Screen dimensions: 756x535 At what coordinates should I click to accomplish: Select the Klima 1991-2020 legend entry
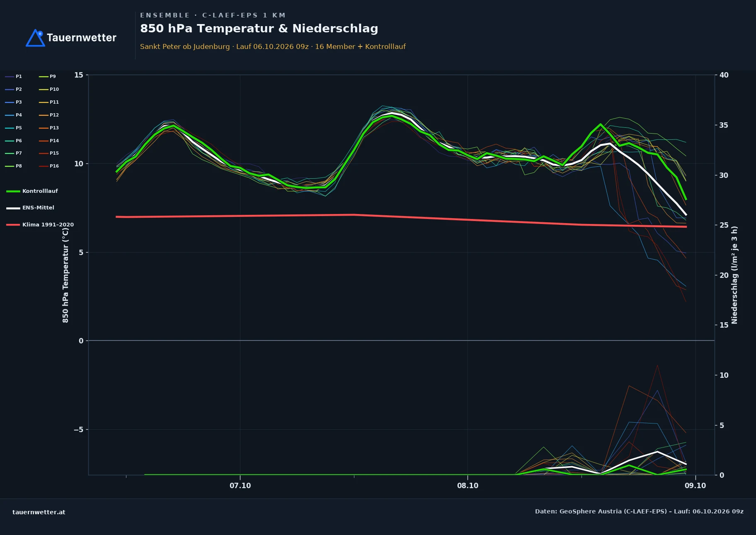click(40, 225)
